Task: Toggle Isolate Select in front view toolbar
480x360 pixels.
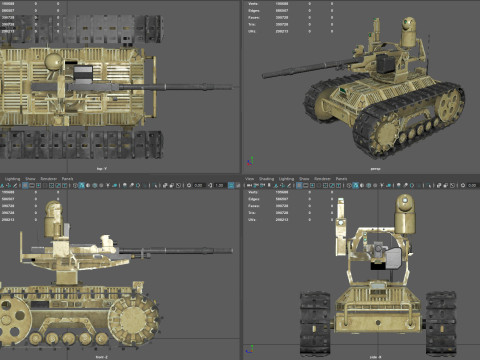Action: tap(155, 185)
